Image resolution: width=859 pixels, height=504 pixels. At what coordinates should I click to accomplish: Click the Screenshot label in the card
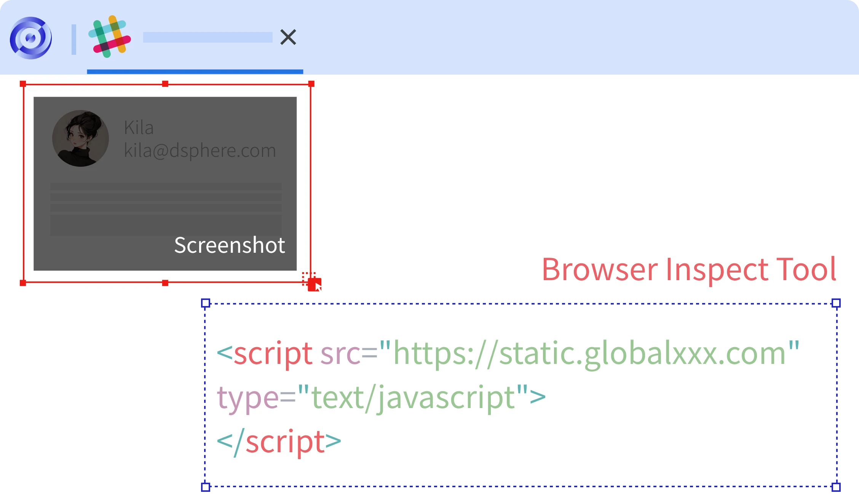(x=230, y=245)
